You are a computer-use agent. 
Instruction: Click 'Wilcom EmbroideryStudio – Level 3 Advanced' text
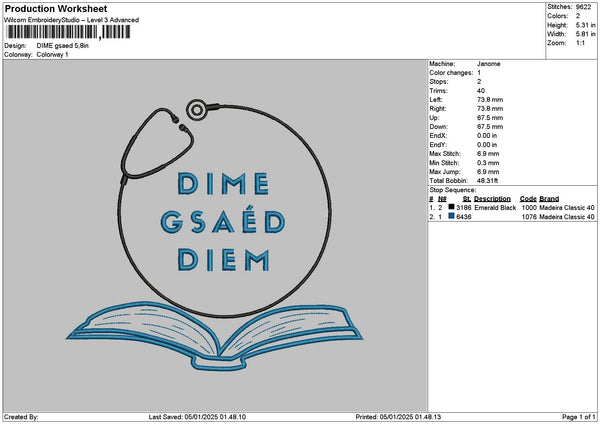[72, 20]
